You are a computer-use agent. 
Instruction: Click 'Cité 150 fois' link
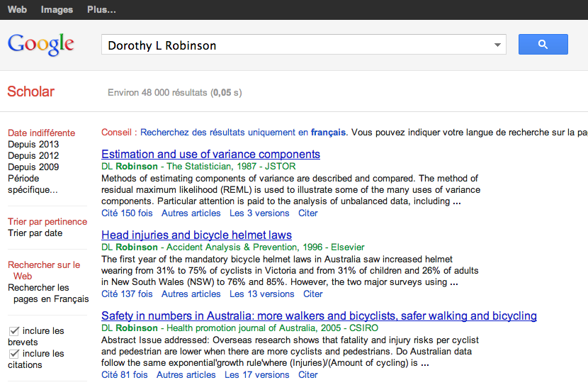(127, 213)
